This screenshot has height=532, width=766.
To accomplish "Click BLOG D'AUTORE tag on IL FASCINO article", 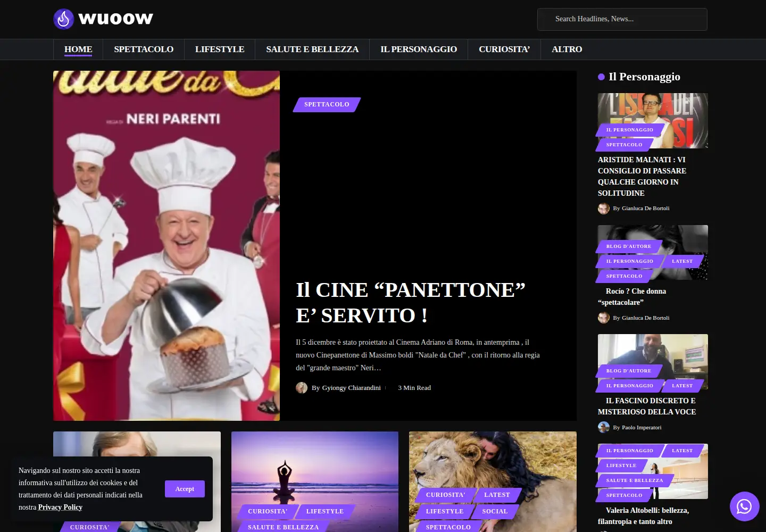I will [629, 371].
